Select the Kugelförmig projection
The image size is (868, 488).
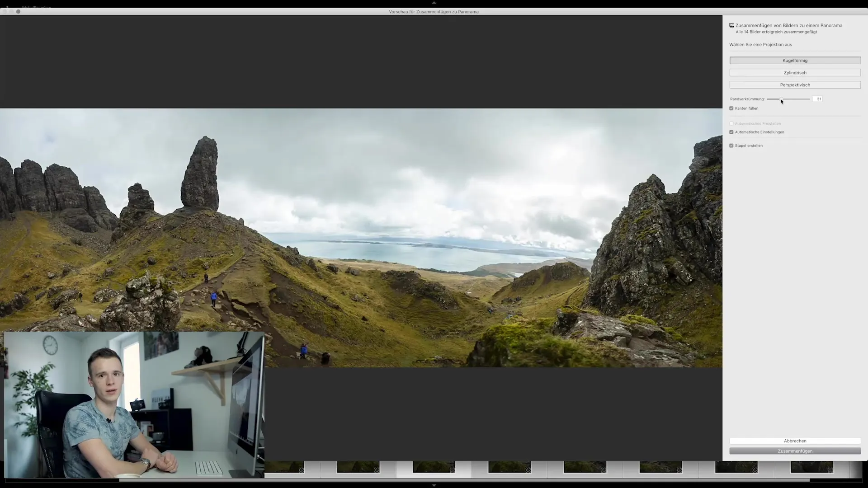click(795, 61)
